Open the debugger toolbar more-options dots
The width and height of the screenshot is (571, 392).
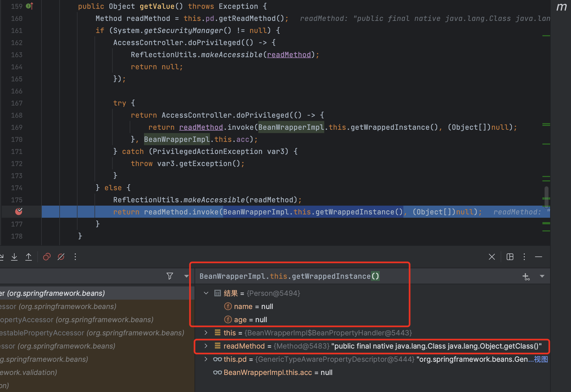pyautogui.click(x=75, y=257)
